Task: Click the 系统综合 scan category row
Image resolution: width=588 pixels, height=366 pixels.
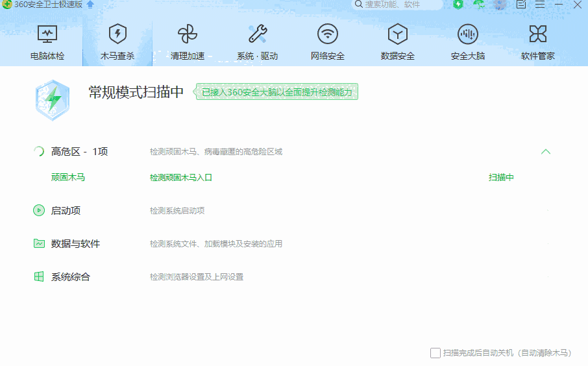Action: pyautogui.click(x=70, y=277)
